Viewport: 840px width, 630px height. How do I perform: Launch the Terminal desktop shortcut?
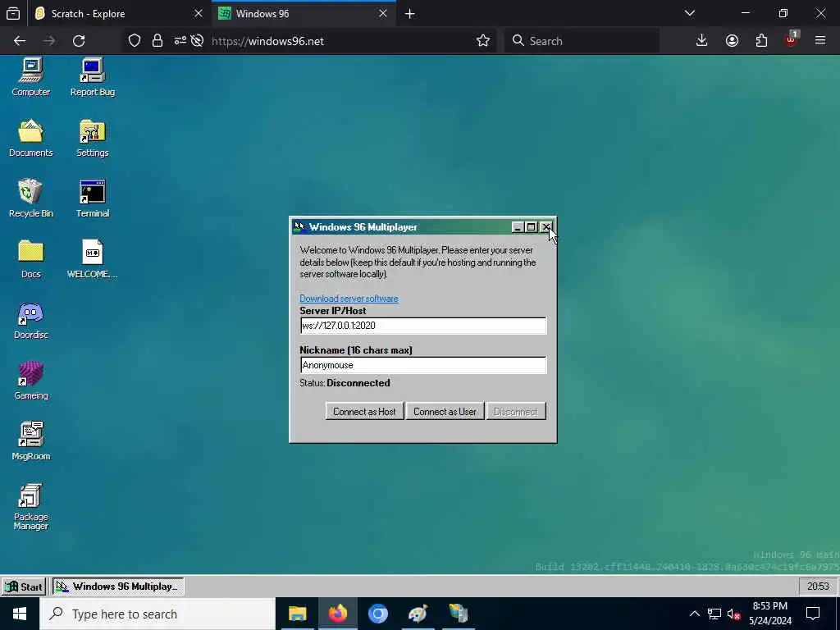click(92, 199)
